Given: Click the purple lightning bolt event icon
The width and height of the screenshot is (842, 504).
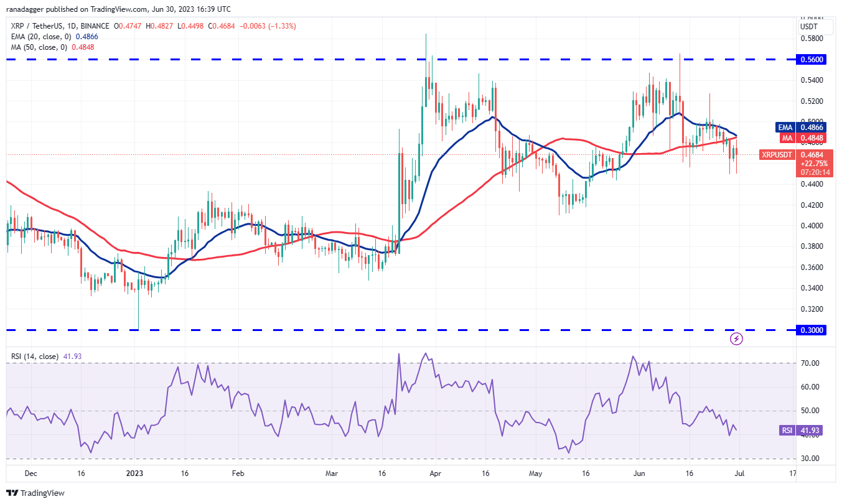Looking at the screenshot, I should (736, 338).
